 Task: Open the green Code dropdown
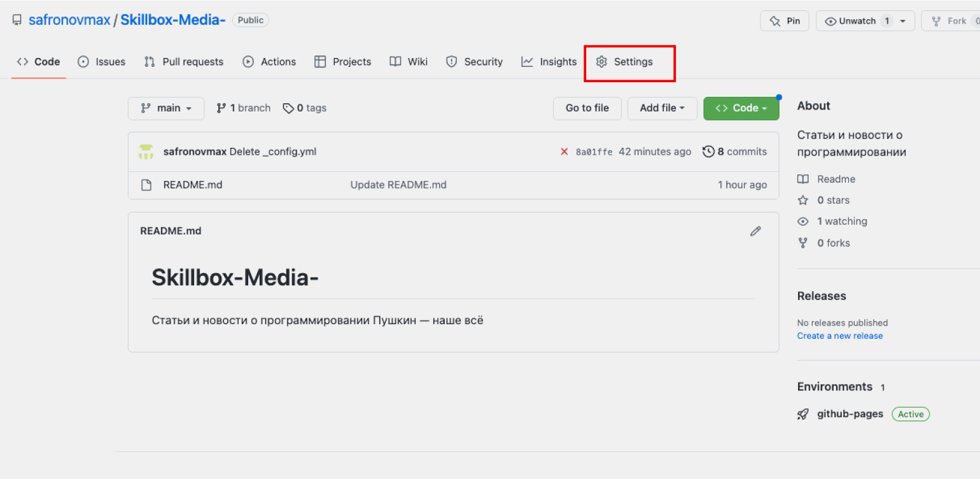coord(741,108)
